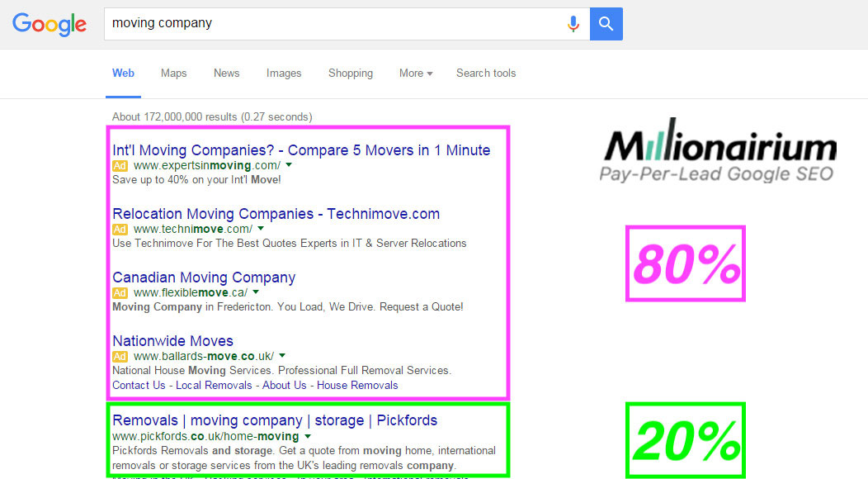
Task: Switch to the News tab
Action: click(x=226, y=74)
